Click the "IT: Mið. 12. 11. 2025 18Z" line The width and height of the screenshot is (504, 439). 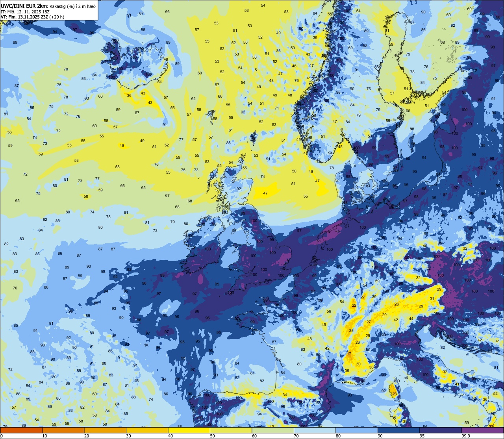(x=25, y=11)
